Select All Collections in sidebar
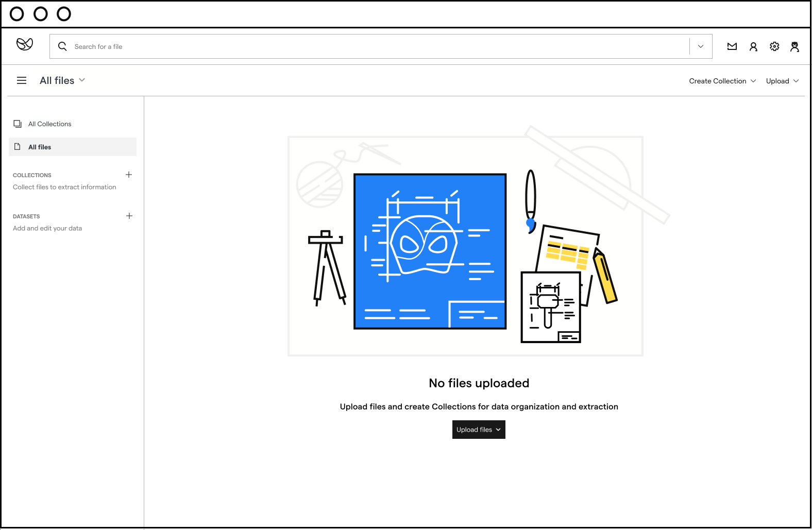 [x=73, y=124]
